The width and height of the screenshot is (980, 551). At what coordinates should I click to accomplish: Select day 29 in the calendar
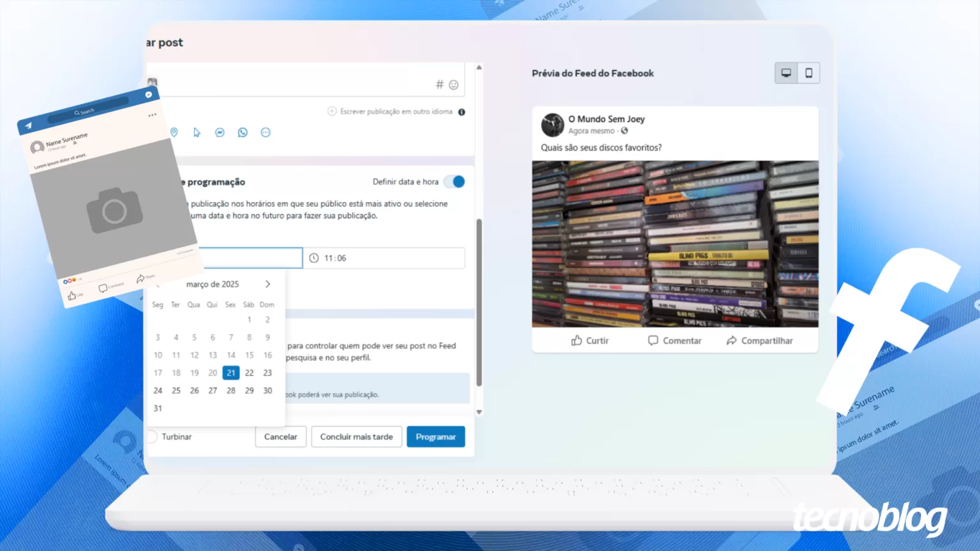(x=249, y=390)
